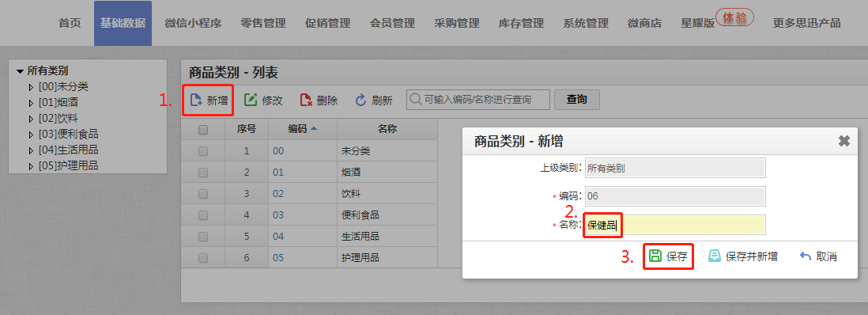The height and width of the screenshot is (315, 868).
Task: Click the 修改 button label
Action: click(x=273, y=101)
